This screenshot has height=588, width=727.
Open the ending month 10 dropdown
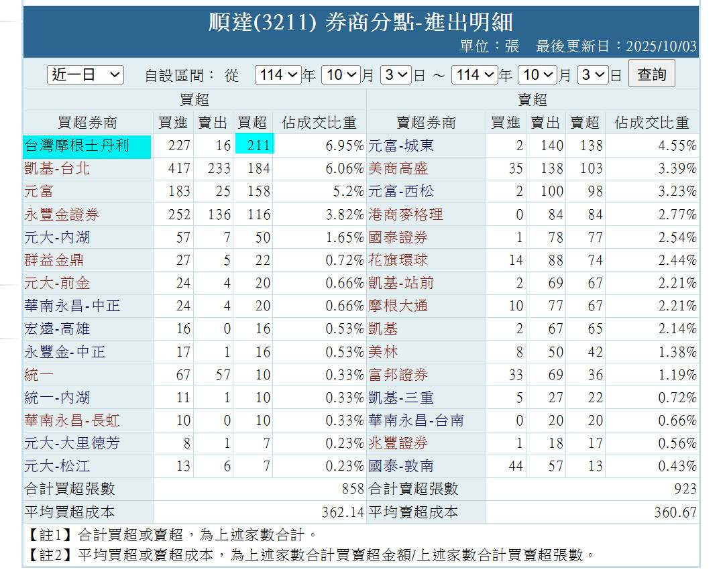click(537, 75)
